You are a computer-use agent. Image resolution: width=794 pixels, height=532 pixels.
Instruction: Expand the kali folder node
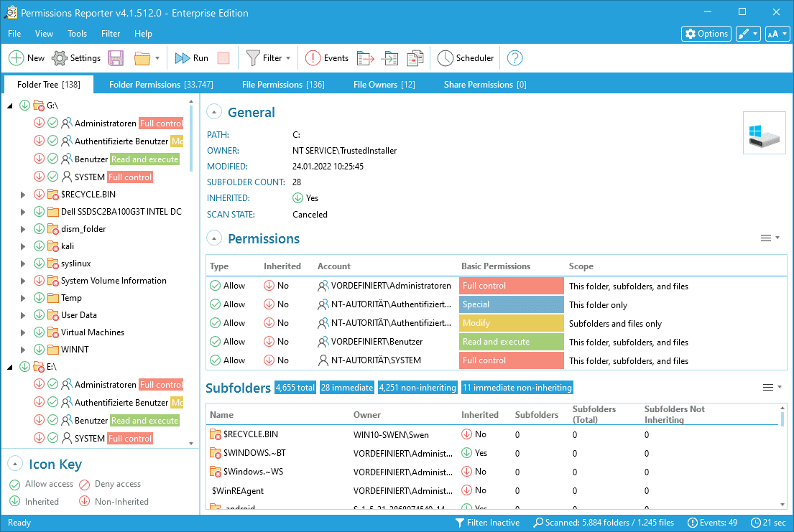[x=23, y=246]
